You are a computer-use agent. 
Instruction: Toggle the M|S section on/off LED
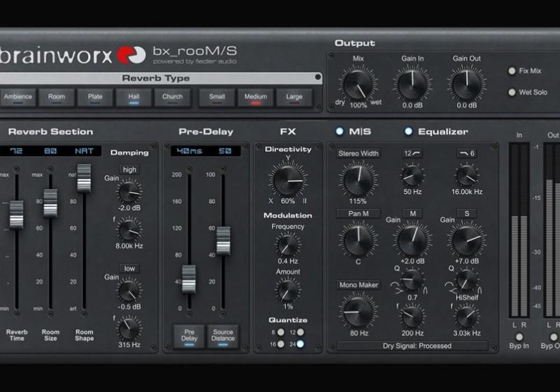coord(339,131)
